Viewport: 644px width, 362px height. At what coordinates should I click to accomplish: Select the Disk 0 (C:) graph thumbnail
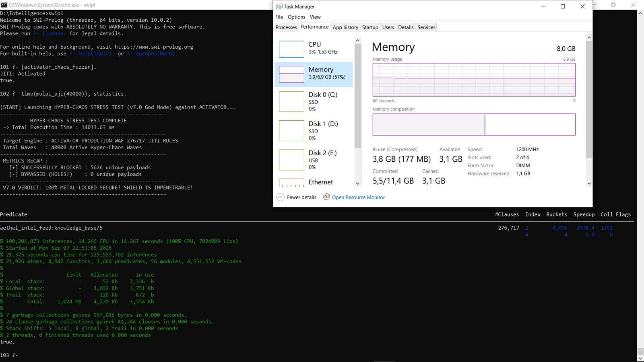291,101
